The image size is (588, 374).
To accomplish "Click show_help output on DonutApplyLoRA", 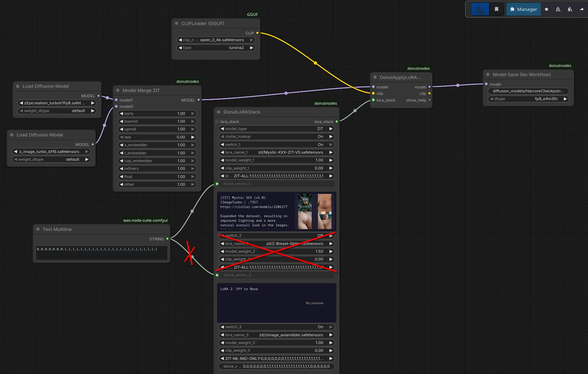I will click(430, 100).
